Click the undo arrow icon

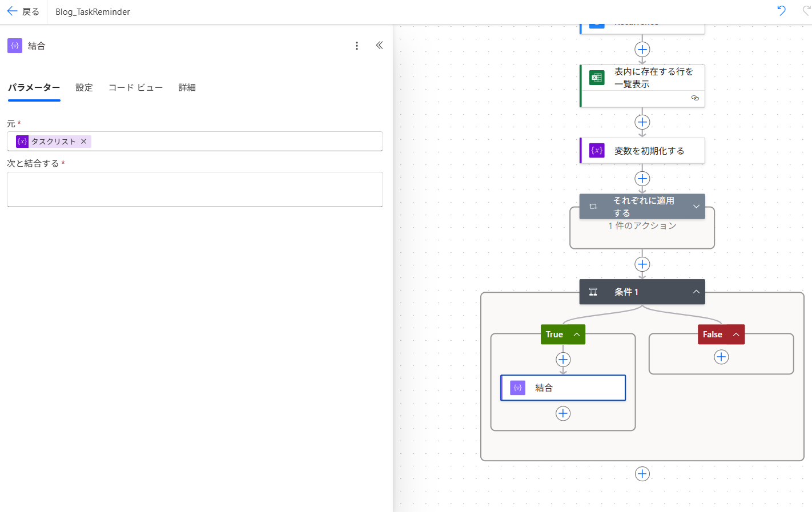coord(781,11)
